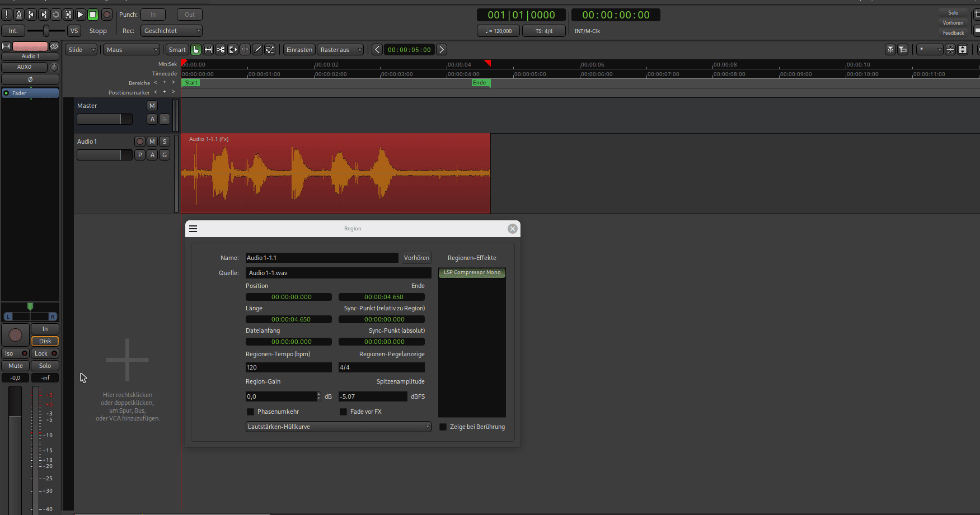This screenshot has height=515, width=980.
Task: Click the Vorhören button in Region dialog
Action: coord(416,258)
